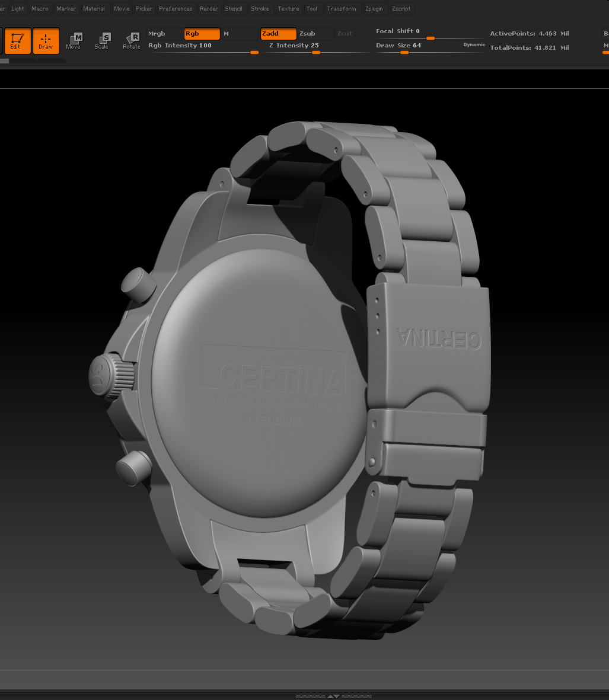609x700 pixels.
Task: Open the Texture menu
Action: [288, 8]
